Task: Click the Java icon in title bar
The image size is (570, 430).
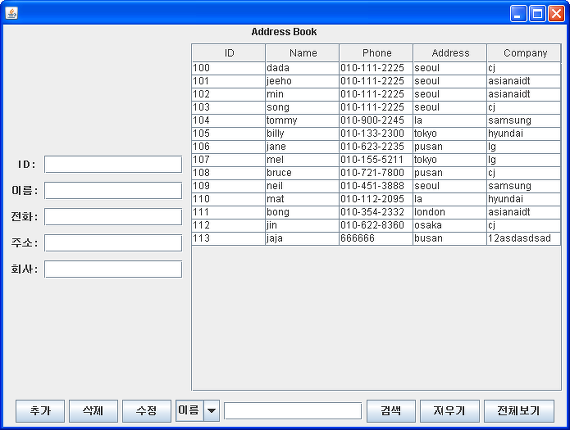Action: (x=12, y=13)
